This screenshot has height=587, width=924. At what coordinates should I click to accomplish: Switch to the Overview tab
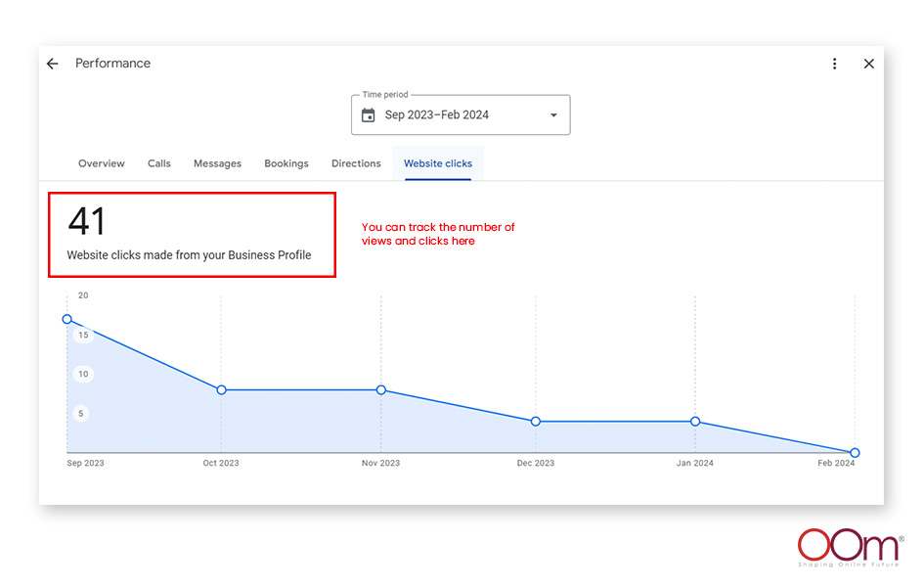[102, 163]
